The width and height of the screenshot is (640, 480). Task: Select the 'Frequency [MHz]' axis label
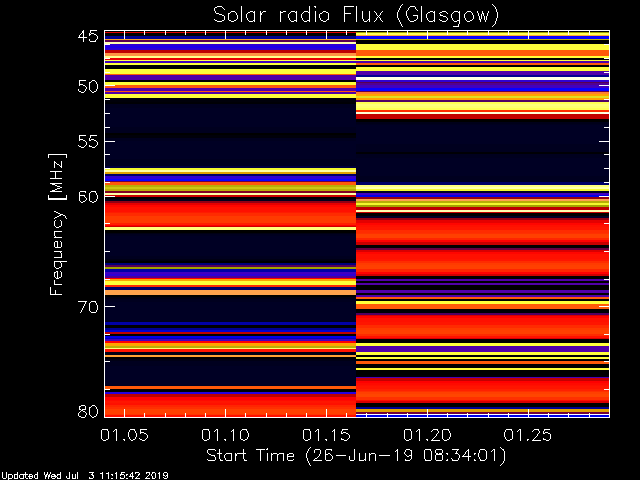point(57,224)
